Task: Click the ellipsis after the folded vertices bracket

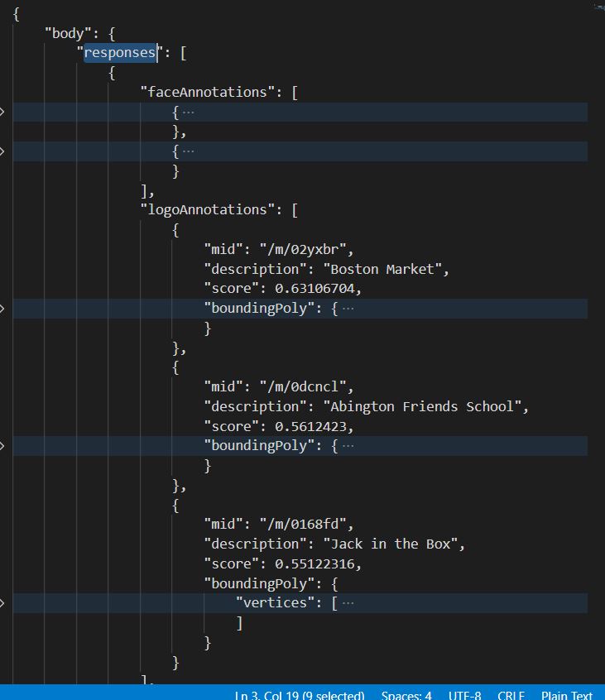Action: click(x=348, y=603)
